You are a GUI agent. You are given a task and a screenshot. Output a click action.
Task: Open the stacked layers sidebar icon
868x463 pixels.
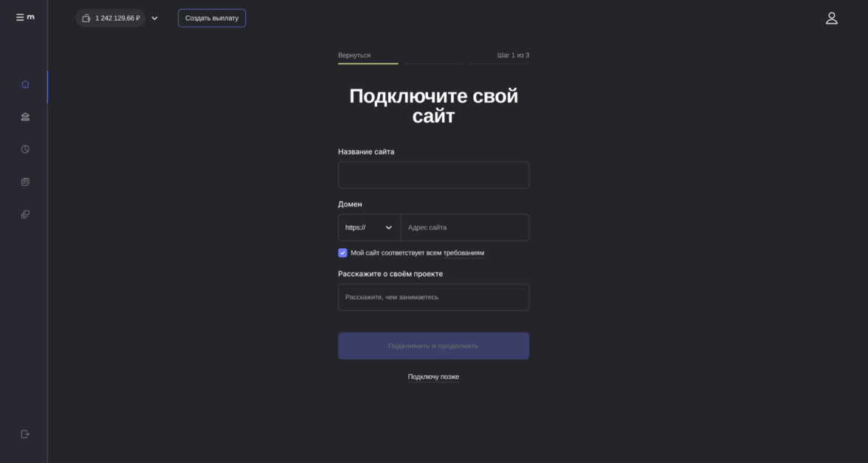(25, 214)
